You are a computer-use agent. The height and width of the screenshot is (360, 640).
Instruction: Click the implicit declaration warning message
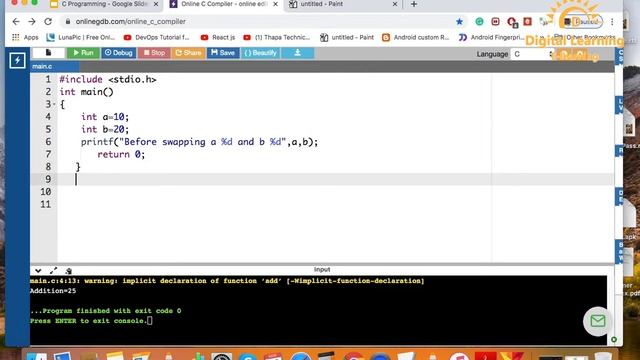227,281
